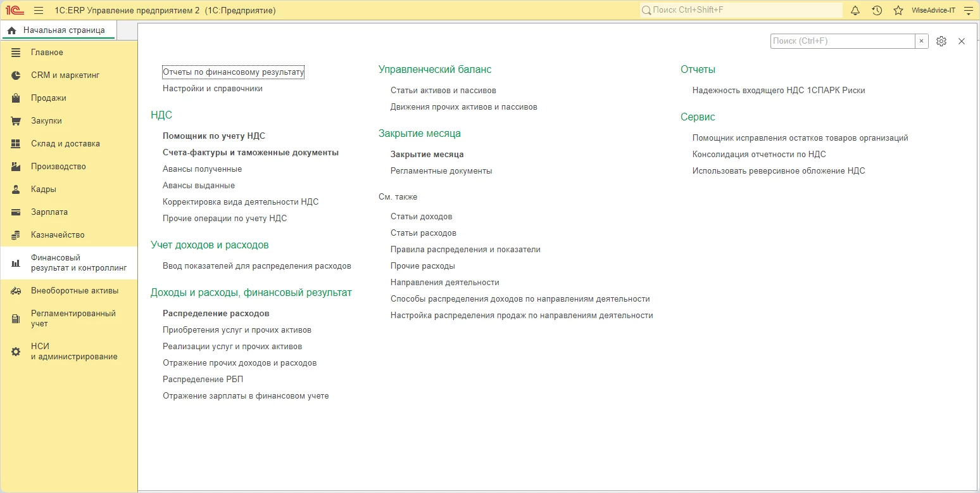This screenshot has width=980, height=493.
Task: Open the notifications bell
Action: coord(855,10)
